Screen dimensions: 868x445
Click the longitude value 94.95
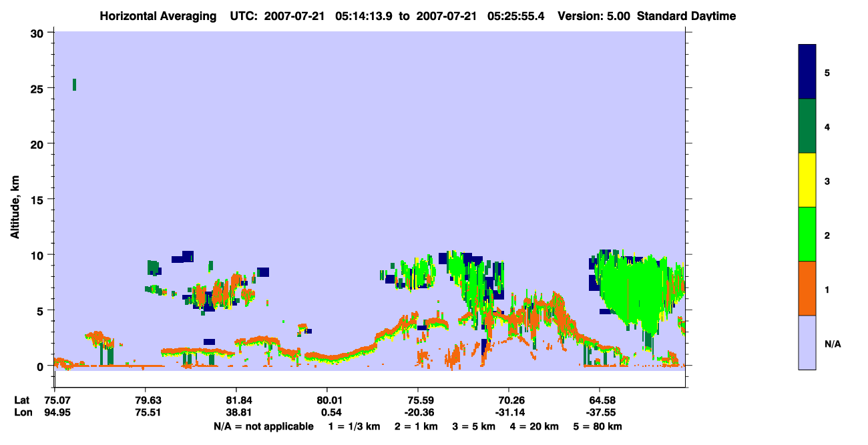coord(57,412)
